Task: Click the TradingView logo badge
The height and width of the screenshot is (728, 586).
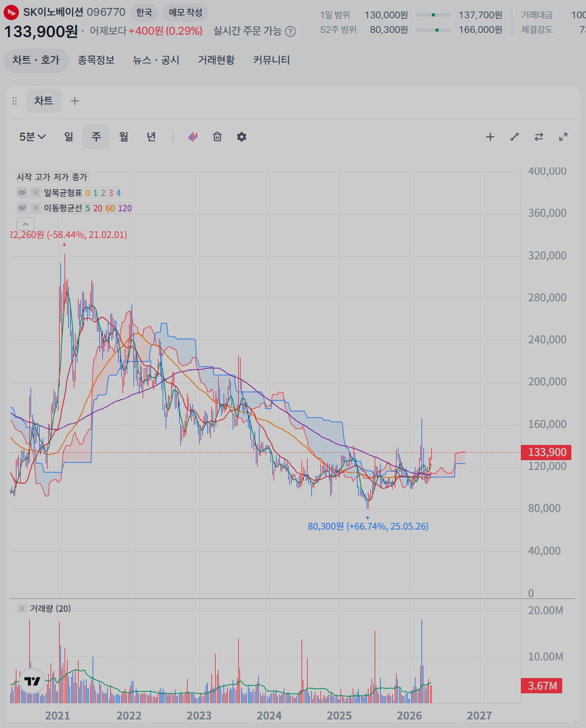Action: (32, 681)
